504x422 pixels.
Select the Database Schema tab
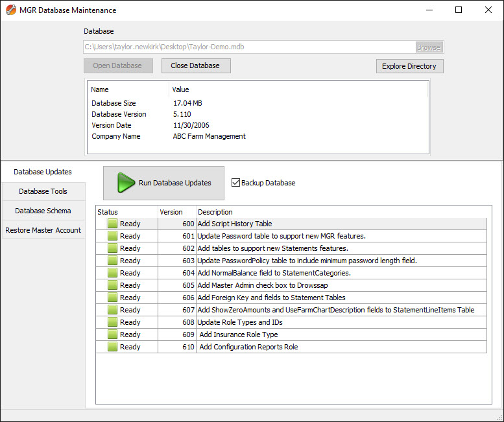(43, 211)
